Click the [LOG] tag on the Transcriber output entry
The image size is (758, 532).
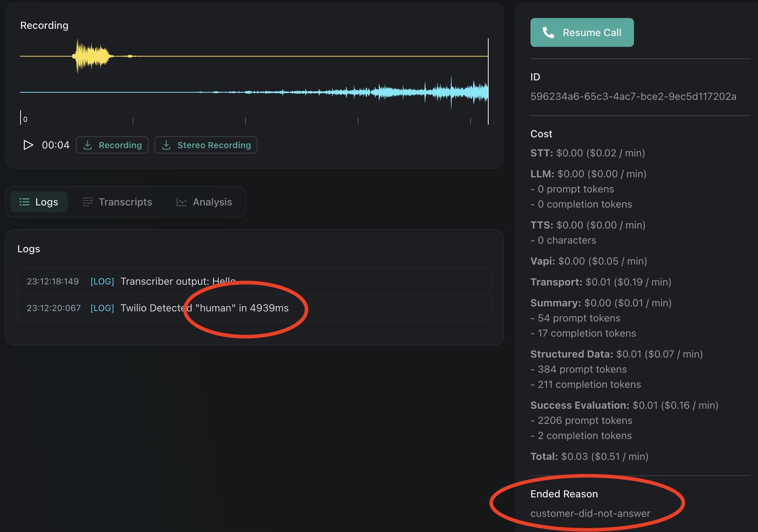pos(102,281)
